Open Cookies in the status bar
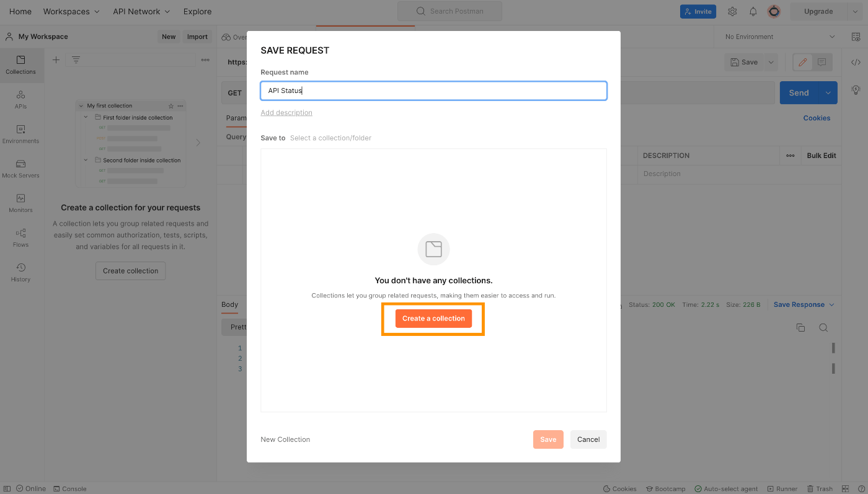Viewport: 868px width, 494px height. (619, 488)
